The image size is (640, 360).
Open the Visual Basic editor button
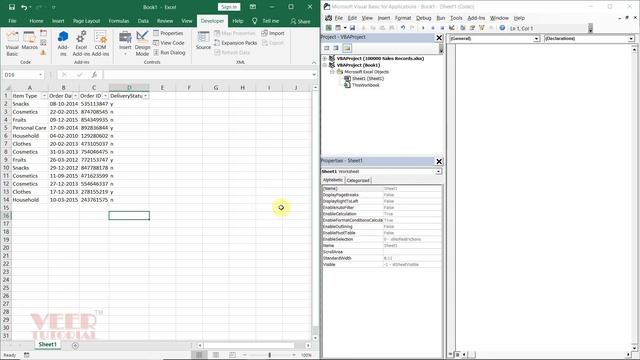(x=12, y=44)
